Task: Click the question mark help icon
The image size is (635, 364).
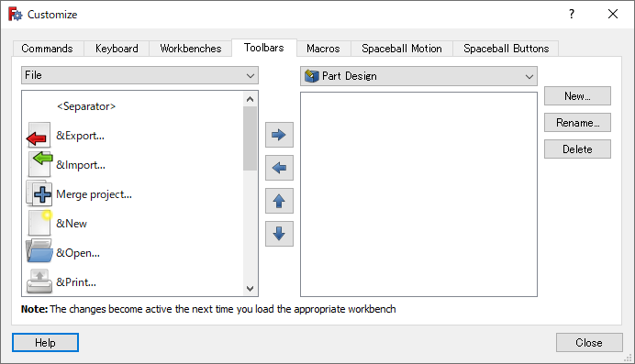Action: pyautogui.click(x=572, y=14)
